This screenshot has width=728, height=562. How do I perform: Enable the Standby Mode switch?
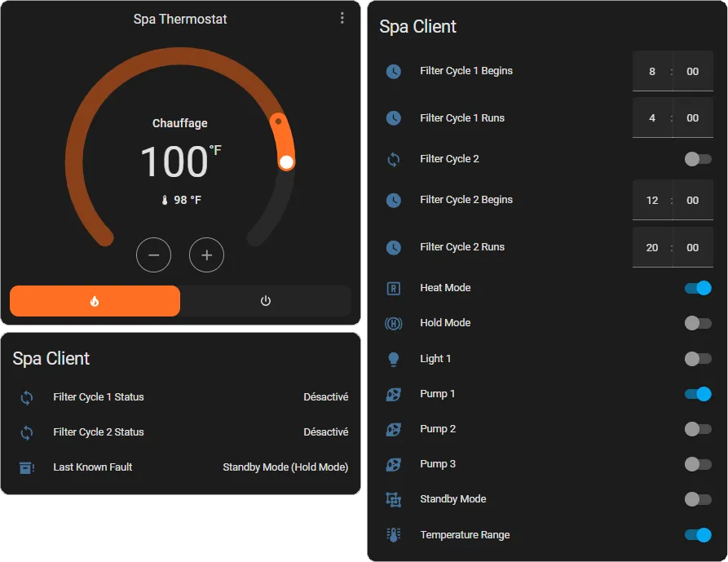pos(697,499)
